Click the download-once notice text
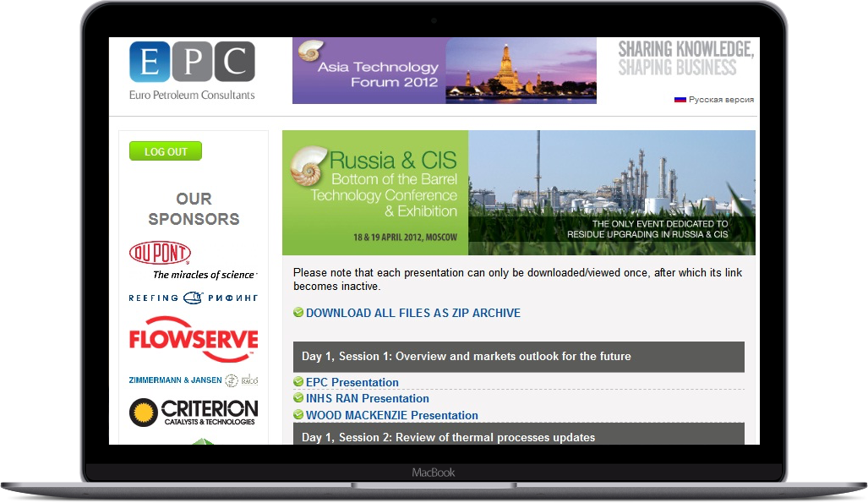The height and width of the screenshot is (503, 868). click(x=517, y=279)
